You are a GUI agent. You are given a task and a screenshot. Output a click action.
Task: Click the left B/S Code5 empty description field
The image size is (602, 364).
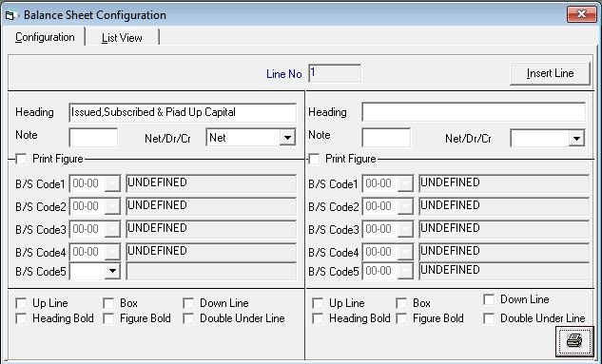(211, 271)
